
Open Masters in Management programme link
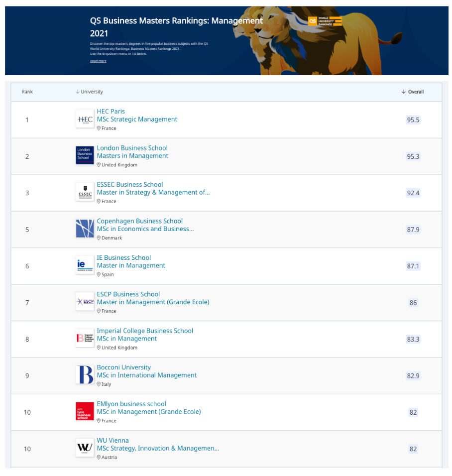point(132,156)
